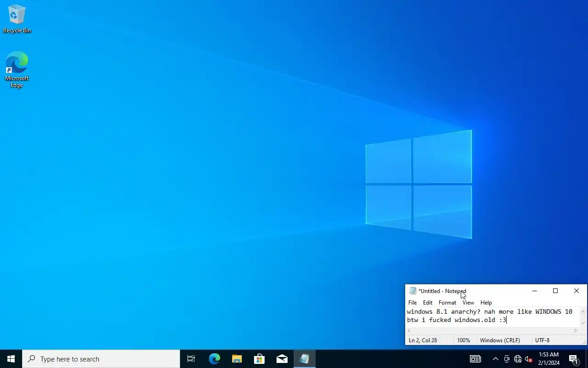Click the text line starting 'windows 8.1 anarchy?'
The height and width of the screenshot is (368, 588).
(x=490, y=311)
